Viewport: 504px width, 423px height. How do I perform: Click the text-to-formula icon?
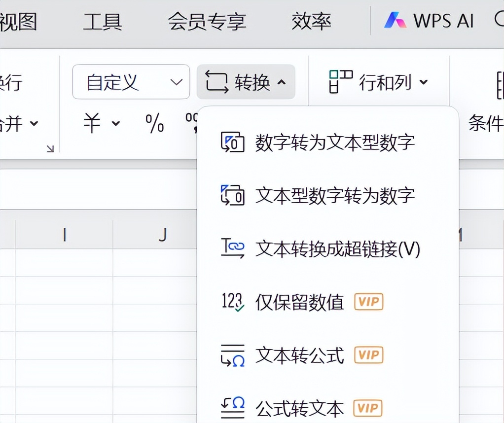233,355
